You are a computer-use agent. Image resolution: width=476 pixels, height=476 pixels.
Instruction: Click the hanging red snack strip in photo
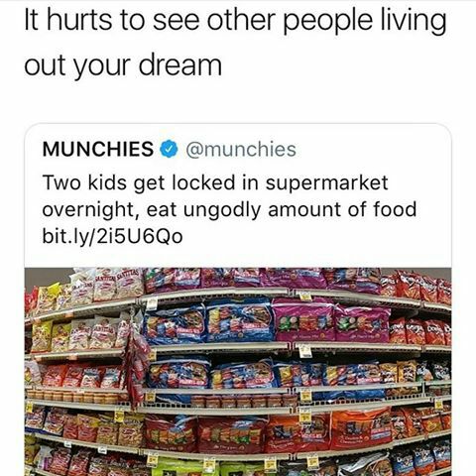click(x=135, y=364)
